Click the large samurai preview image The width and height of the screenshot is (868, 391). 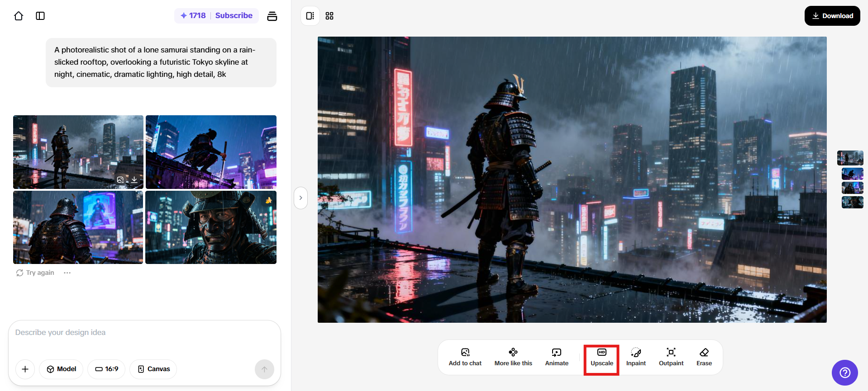click(x=572, y=179)
